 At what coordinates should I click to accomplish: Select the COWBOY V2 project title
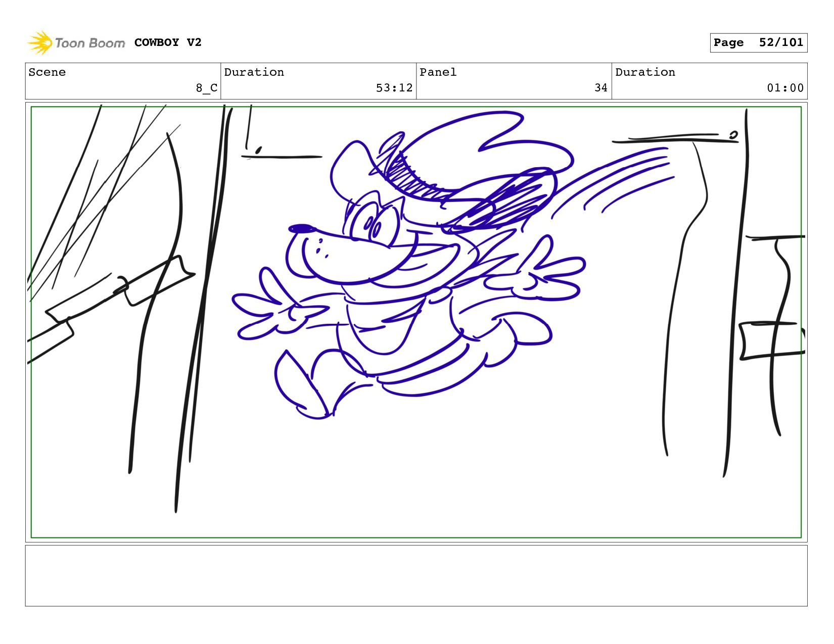(168, 42)
